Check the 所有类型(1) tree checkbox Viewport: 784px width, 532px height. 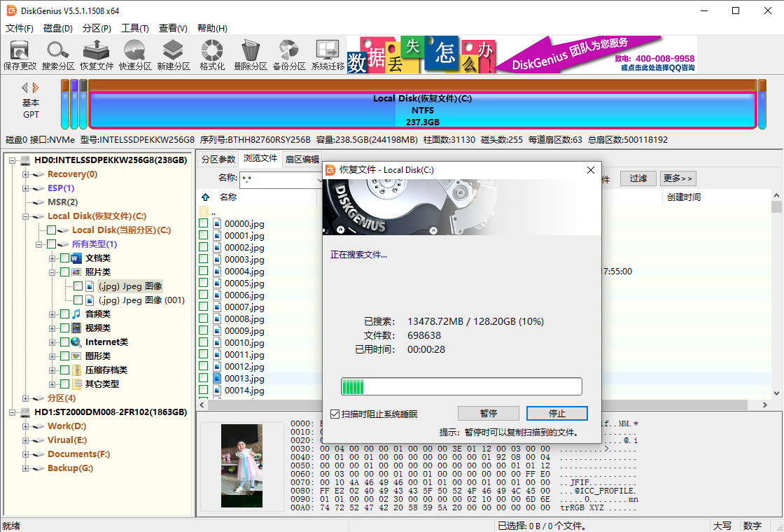pyautogui.click(x=52, y=244)
